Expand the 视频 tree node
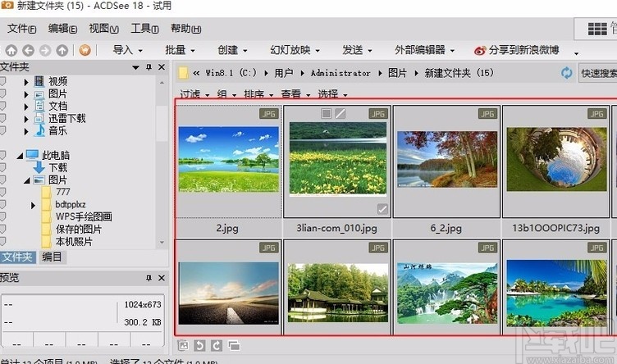 point(26,82)
